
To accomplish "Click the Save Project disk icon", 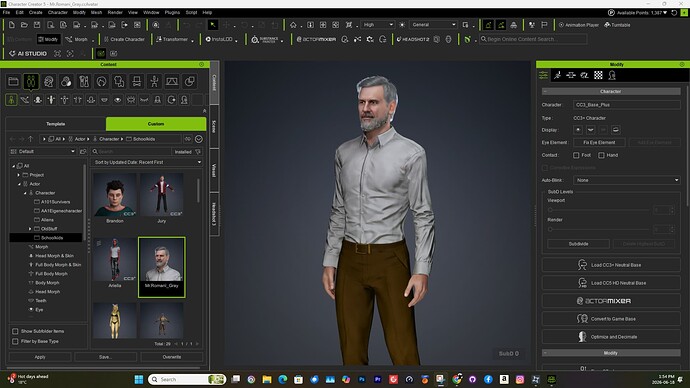I will click(37, 25).
